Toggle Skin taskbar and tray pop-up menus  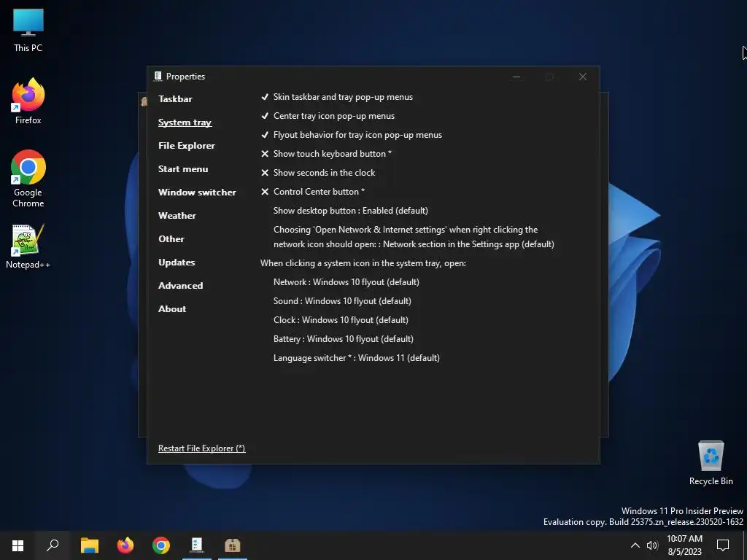[337, 97]
